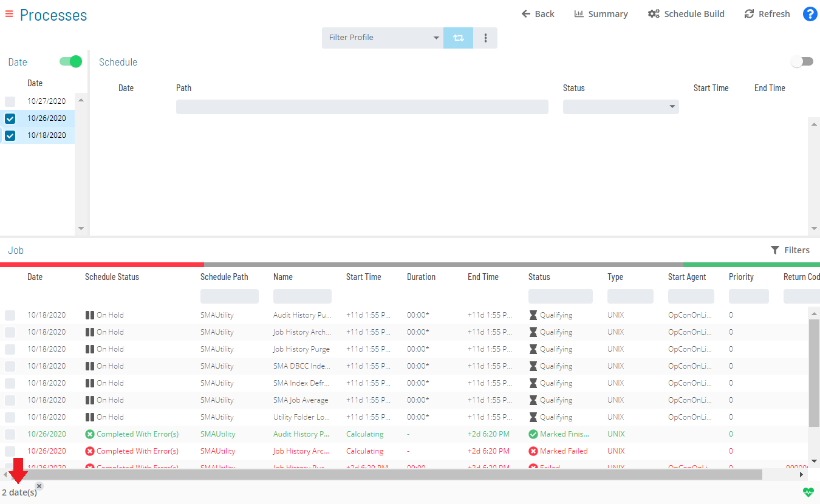
Task: Sort jobs by Type column header
Action: click(615, 277)
